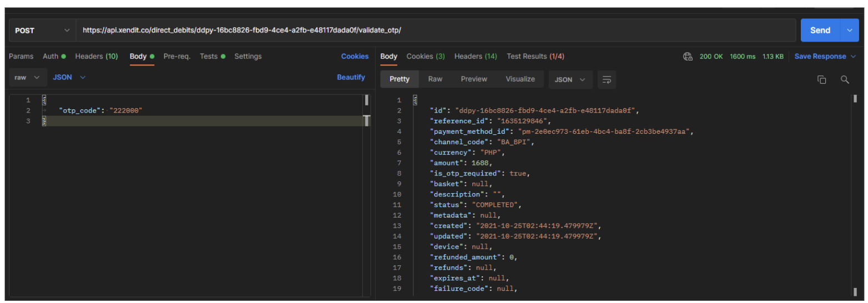Click the search response icon

point(845,80)
